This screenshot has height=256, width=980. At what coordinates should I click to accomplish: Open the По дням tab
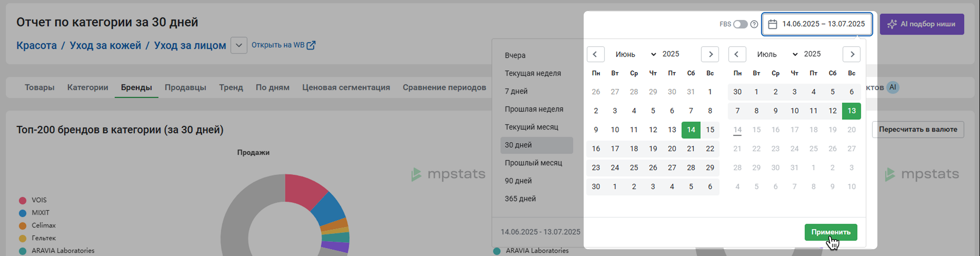coord(272,88)
